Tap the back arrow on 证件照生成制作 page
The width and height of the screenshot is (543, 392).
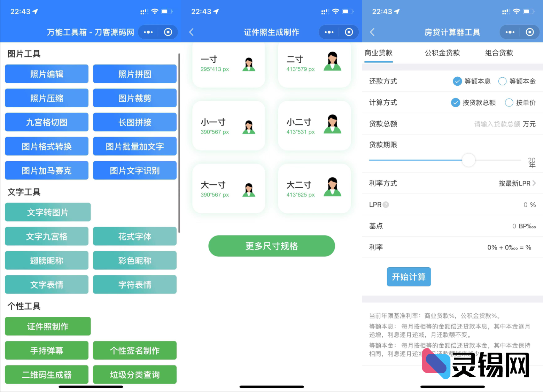tap(191, 32)
